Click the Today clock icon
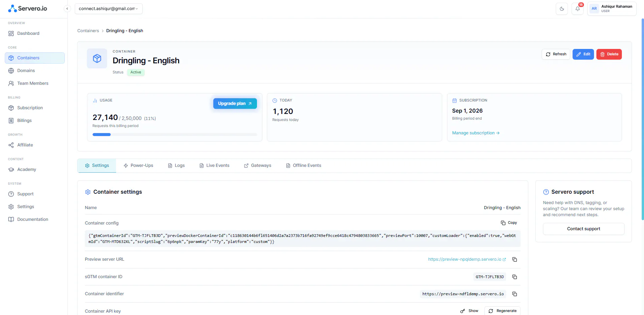This screenshot has width=644, height=315. tap(275, 101)
